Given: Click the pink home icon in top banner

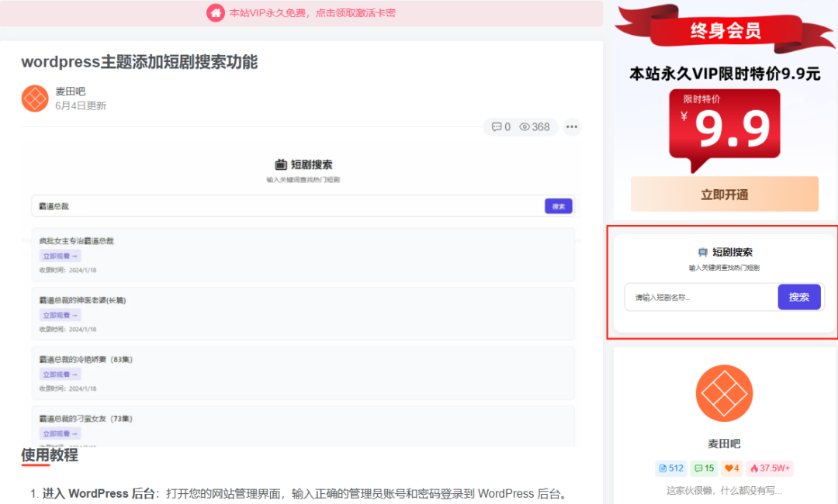Looking at the screenshot, I should (x=216, y=13).
